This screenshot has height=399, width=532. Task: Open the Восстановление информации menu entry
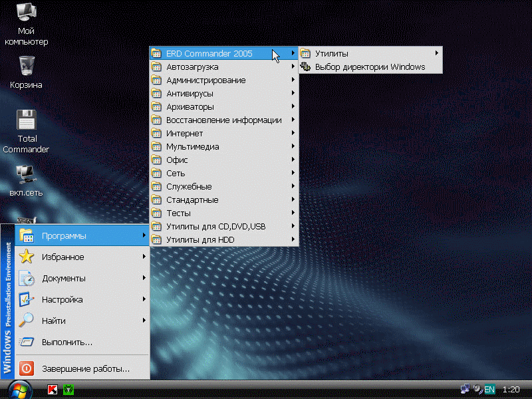[224, 120]
